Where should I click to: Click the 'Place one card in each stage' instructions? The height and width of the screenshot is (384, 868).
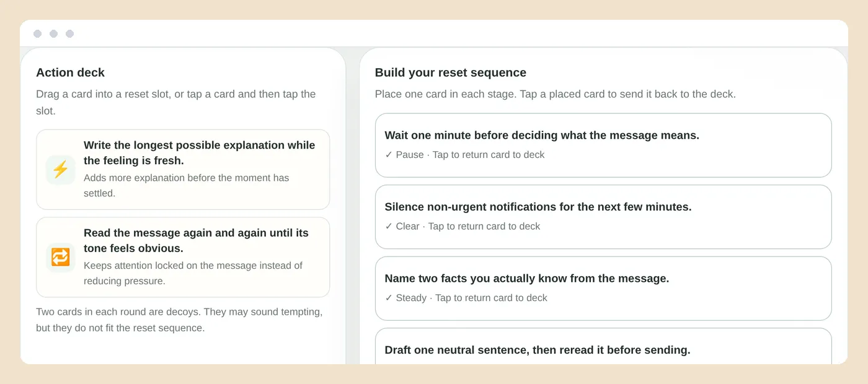click(556, 94)
